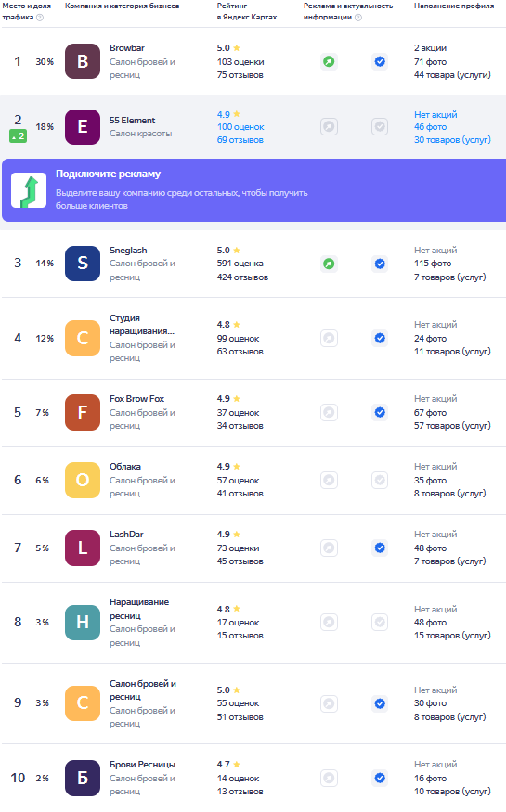Click Рейтинг в Яндекс Картах column header

(247, 11)
